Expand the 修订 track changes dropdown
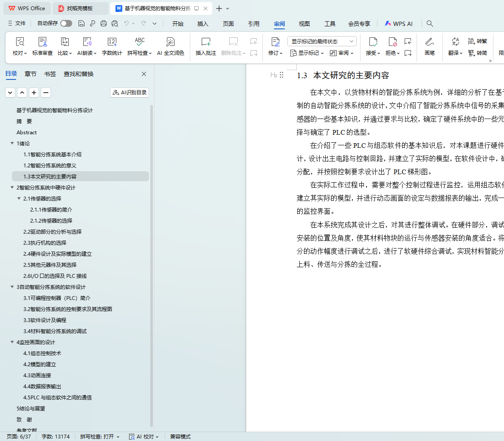The height and width of the screenshot is (441, 504). pos(276,53)
